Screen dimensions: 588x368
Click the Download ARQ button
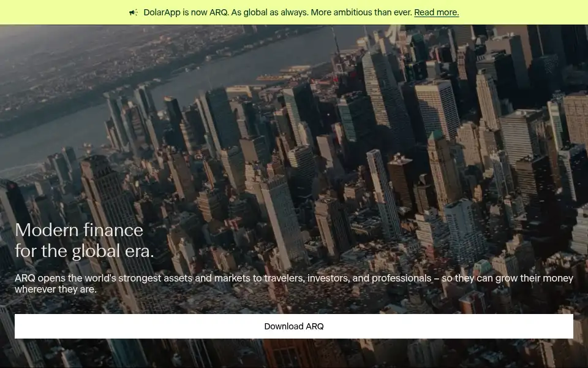pos(293,326)
